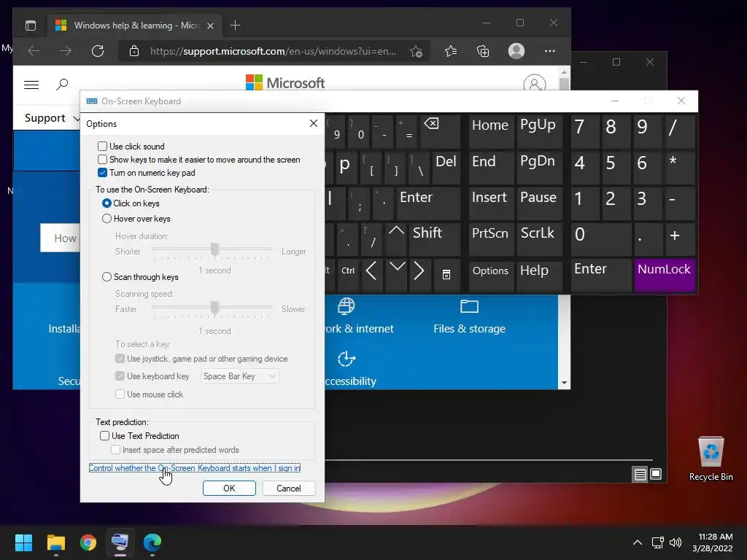Open Edge Settings and more ellipsis

pos(550,51)
